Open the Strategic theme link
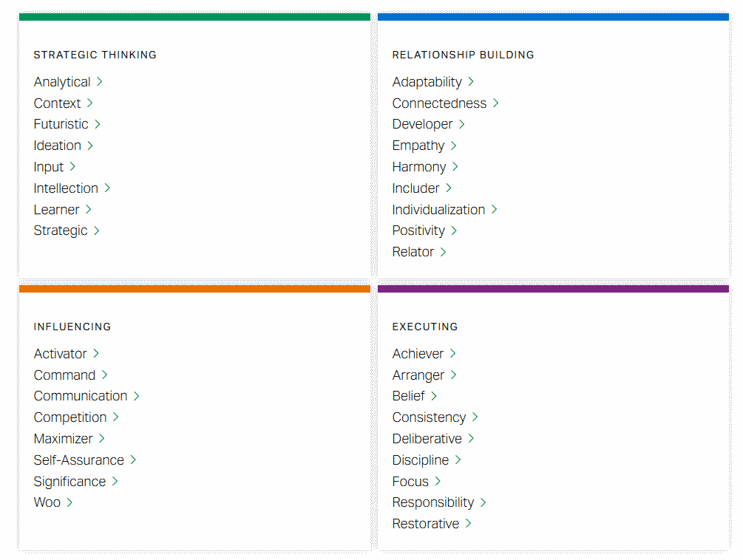The width and height of the screenshot is (743, 560). click(x=61, y=231)
